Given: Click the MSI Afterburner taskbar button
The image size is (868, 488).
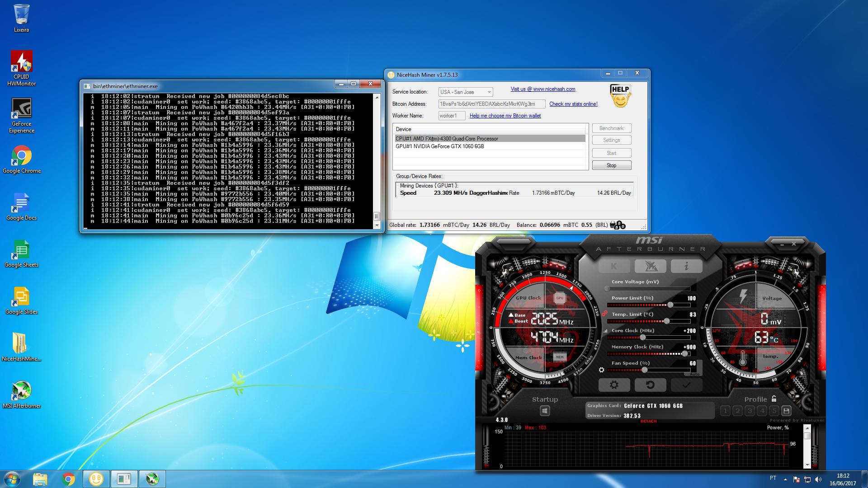Looking at the screenshot, I should click(x=152, y=479).
